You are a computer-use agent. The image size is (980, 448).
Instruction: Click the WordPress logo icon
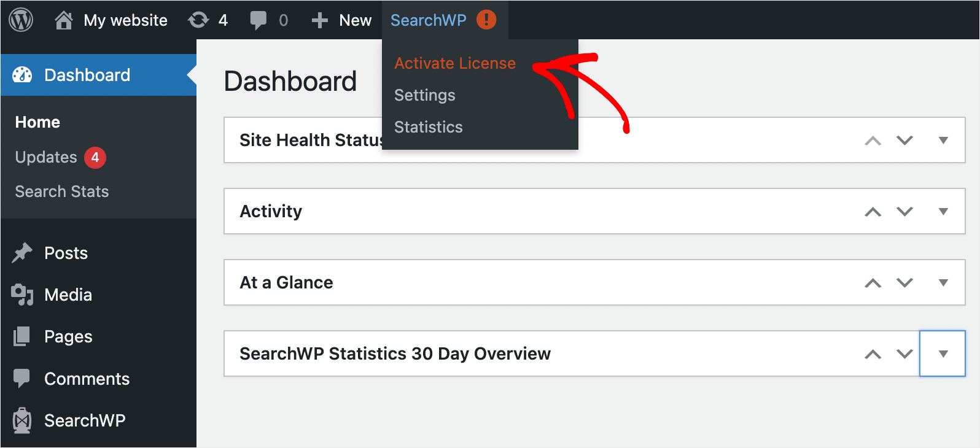click(21, 20)
